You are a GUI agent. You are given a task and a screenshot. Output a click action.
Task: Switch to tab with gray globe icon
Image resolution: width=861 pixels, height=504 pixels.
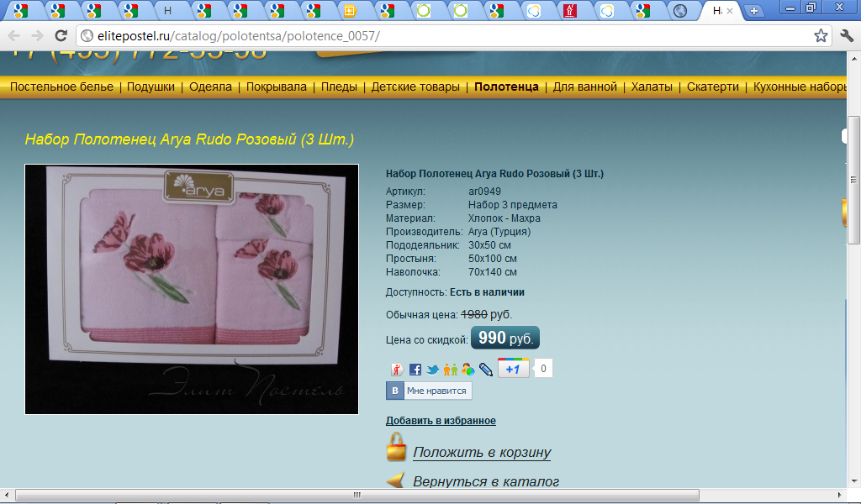[679, 11]
